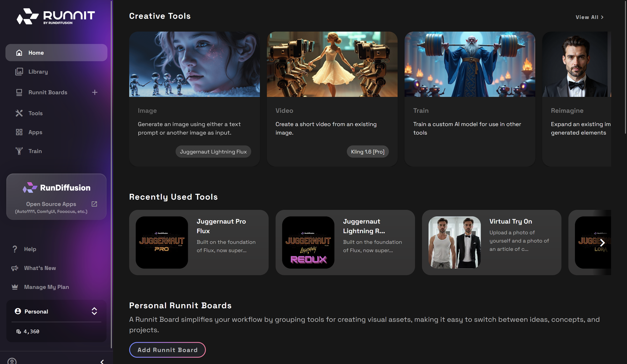
Task: Open the Virtual Try On thumbnail
Action: pyautogui.click(x=455, y=242)
